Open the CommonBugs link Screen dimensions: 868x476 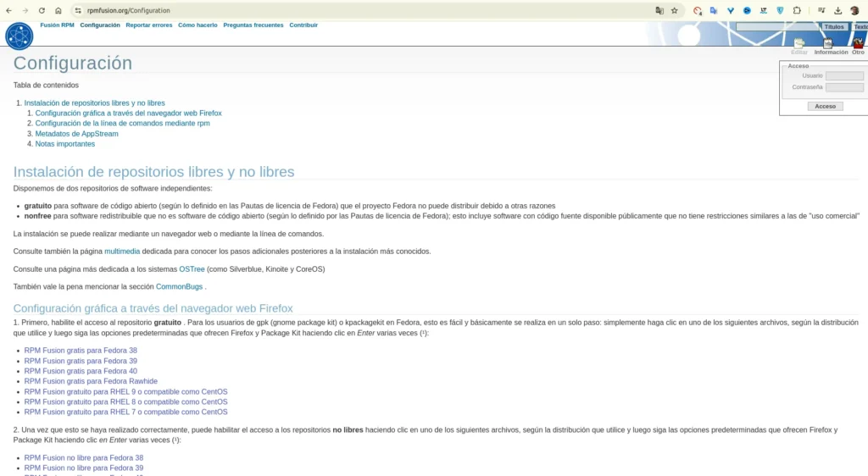coord(179,287)
